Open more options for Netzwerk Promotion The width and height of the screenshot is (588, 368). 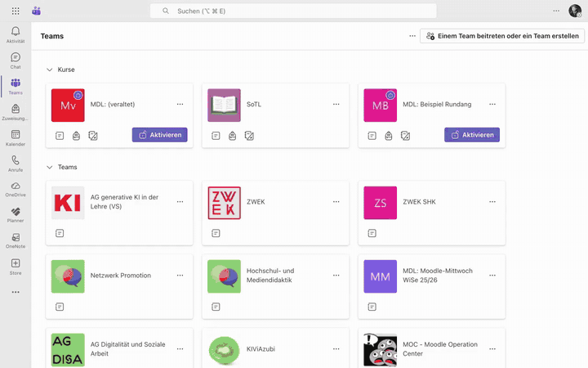(180, 276)
